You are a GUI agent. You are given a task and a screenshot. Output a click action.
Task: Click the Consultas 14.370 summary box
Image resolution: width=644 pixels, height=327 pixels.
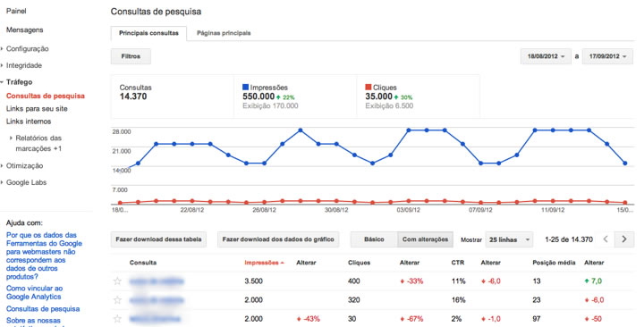172,96
